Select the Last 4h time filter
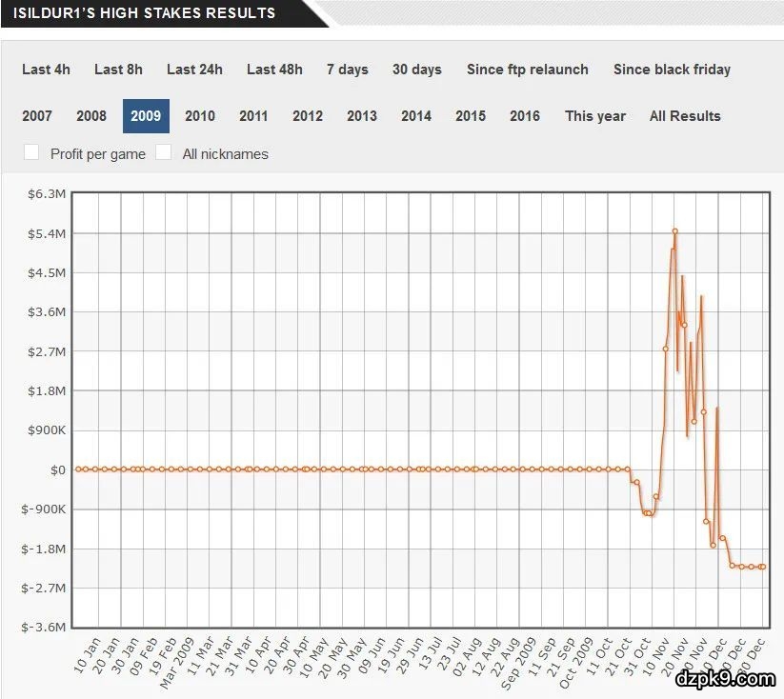Viewport: 784px width, 699px height. pyautogui.click(x=46, y=70)
